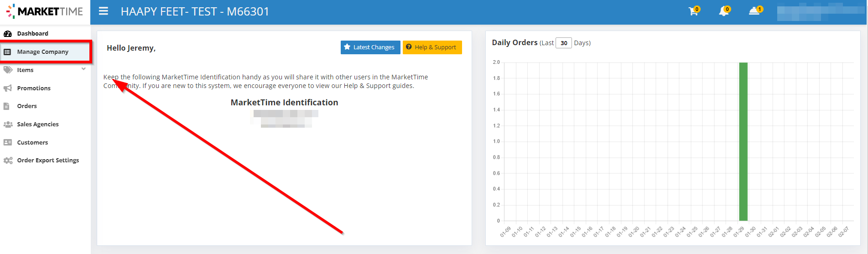Click the Items tags icon

8,70
